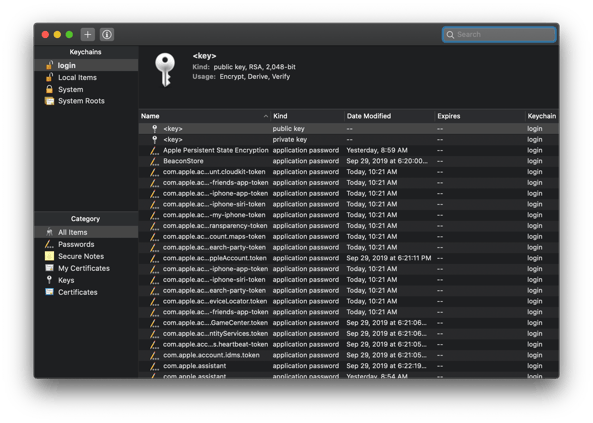
Task: Select the private key row
Action: (349, 139)
